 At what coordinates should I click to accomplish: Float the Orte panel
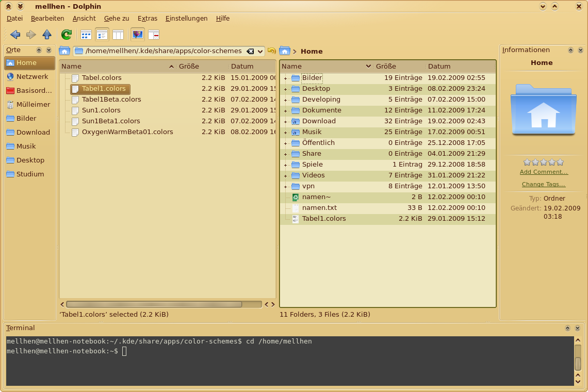click(39, 50)
